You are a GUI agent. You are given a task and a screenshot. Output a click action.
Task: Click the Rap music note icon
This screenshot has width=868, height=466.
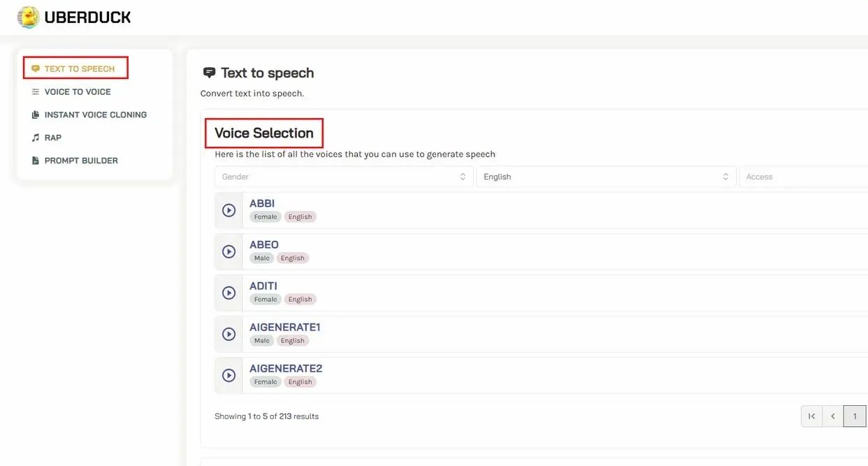(36, 138)
